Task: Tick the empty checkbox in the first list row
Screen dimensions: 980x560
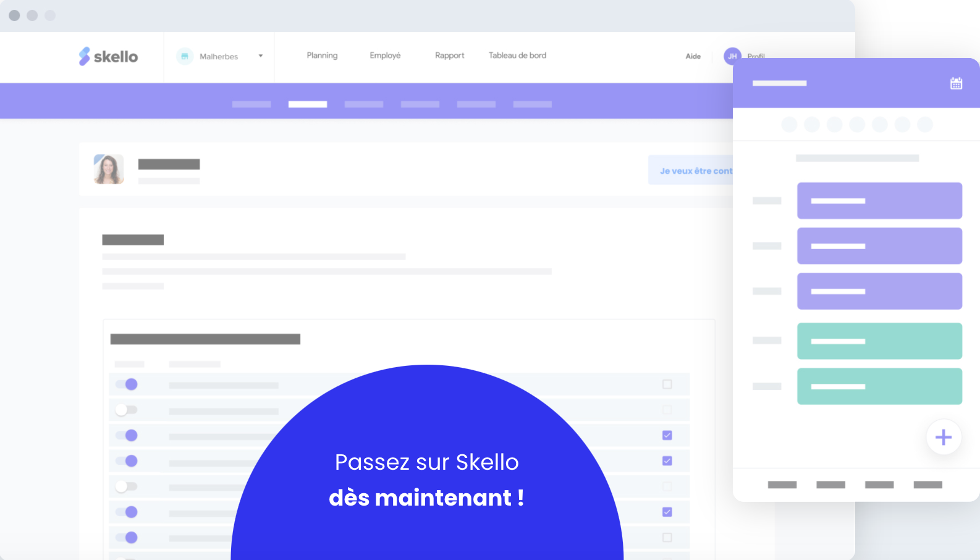Action: [667, 384]
